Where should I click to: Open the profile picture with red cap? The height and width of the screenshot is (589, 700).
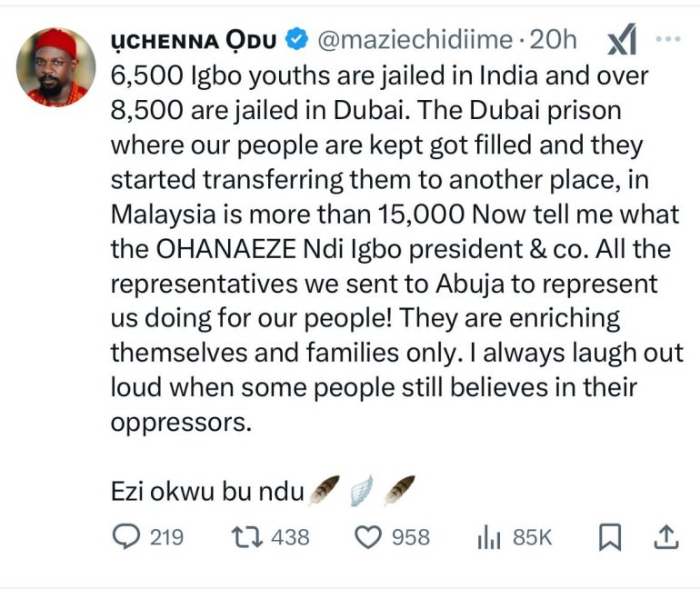(x=55, y=66)
